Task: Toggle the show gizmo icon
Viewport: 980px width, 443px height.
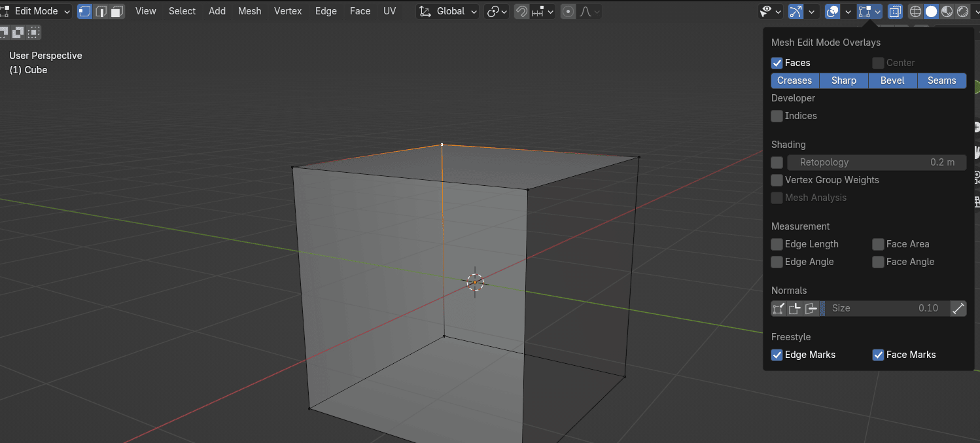Action: click(796, 11)
